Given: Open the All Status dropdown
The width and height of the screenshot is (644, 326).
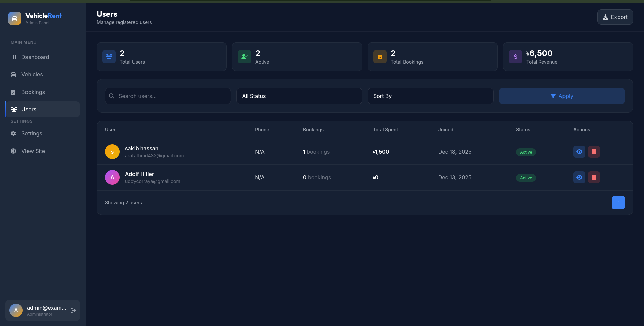Looking at the screenshot, I should coord(299,96).
